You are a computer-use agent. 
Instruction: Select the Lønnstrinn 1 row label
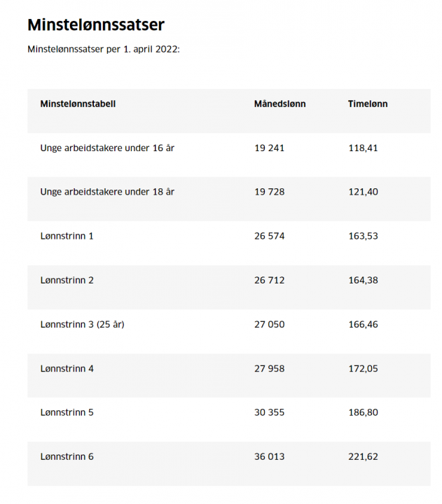point(67,236)
